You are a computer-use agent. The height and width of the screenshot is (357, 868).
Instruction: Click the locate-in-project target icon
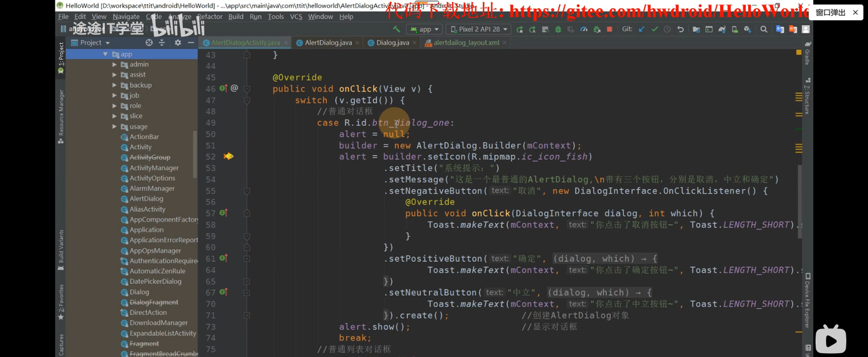149,42
